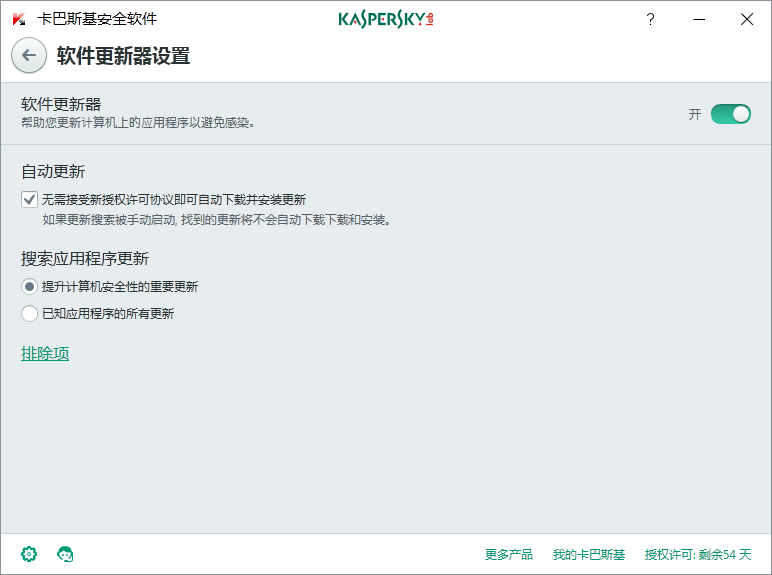Click the 帮助您更新计算机上的应用程序以避免感染 description
This screenshot has height=575, width=772.
pyautogui.click(x=138, y=123)
